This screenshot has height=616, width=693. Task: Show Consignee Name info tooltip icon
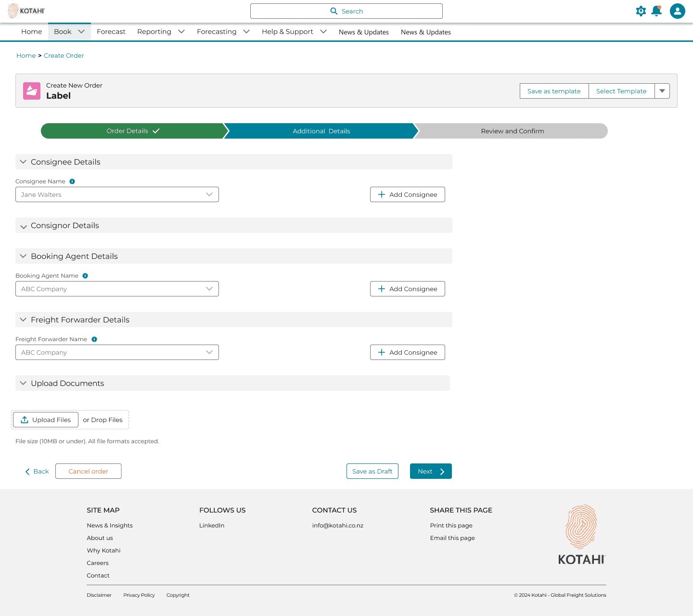pos(72,181)
